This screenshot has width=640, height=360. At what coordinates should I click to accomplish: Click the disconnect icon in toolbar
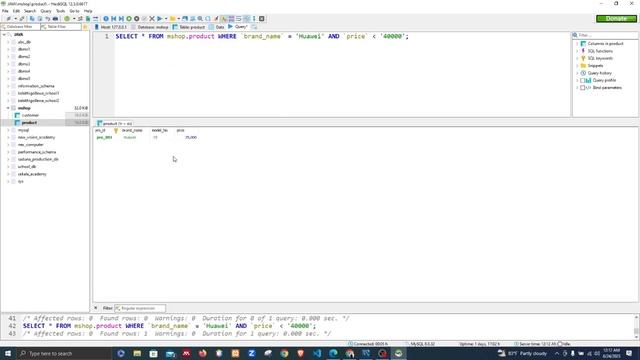coord(22,19)
